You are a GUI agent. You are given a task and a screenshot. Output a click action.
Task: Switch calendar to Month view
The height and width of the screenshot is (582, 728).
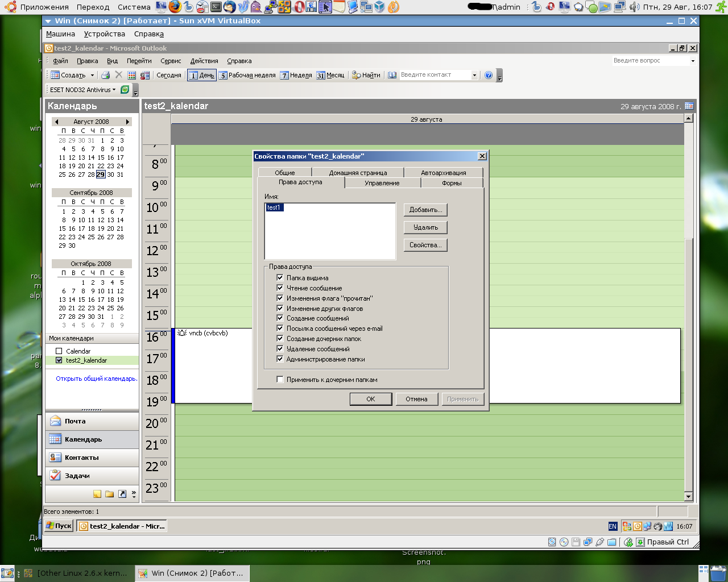click(x=330, y=75)
